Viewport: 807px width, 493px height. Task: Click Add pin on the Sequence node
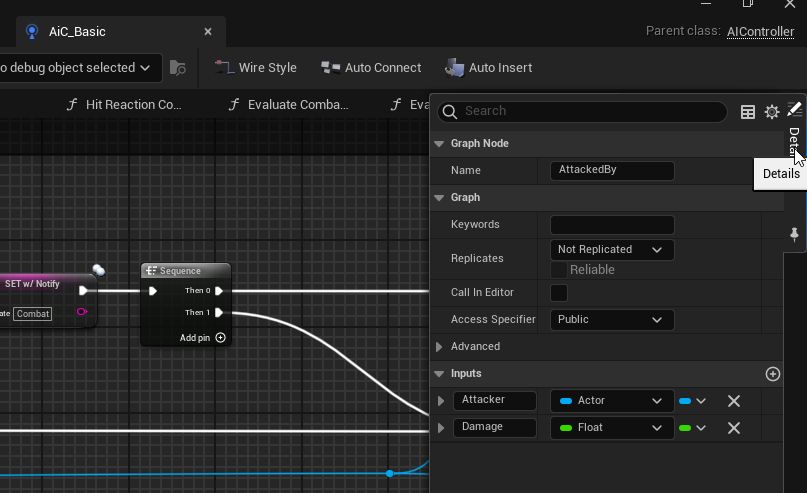pos(202,338)
